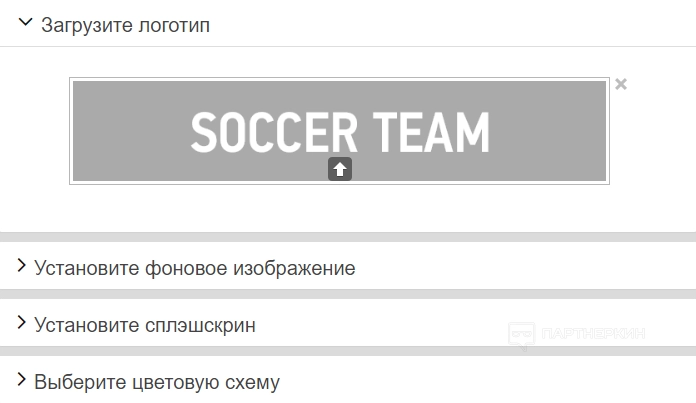Click the Партнеркин watermark text

pyautogui.click(x=593, y=334)
